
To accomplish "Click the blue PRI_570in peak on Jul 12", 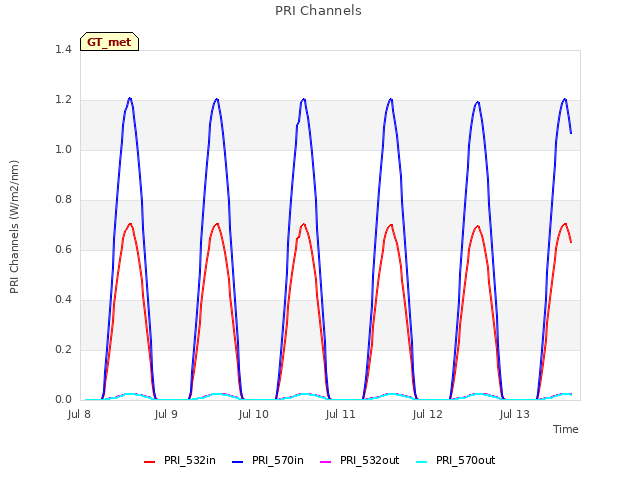I will pyautogui.click(x=478, y=102).
